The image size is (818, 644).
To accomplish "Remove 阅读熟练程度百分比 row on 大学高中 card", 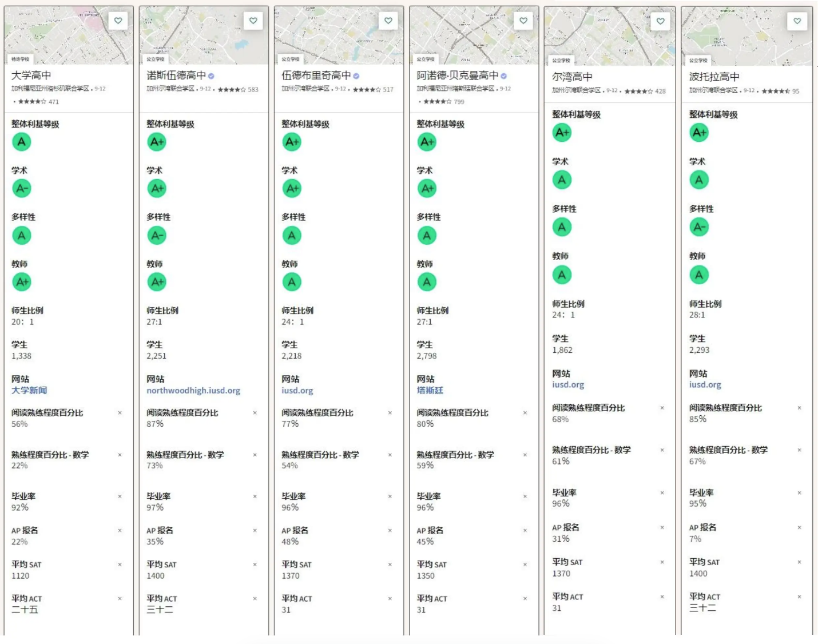I will 120,413.
